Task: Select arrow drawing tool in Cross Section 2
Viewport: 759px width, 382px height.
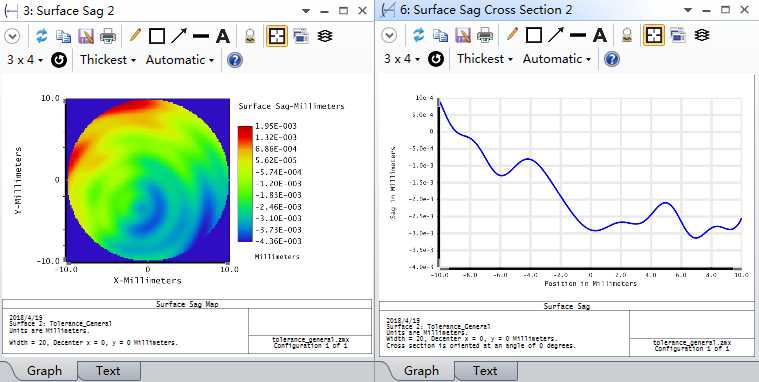Action: click(x=555, y=35)
